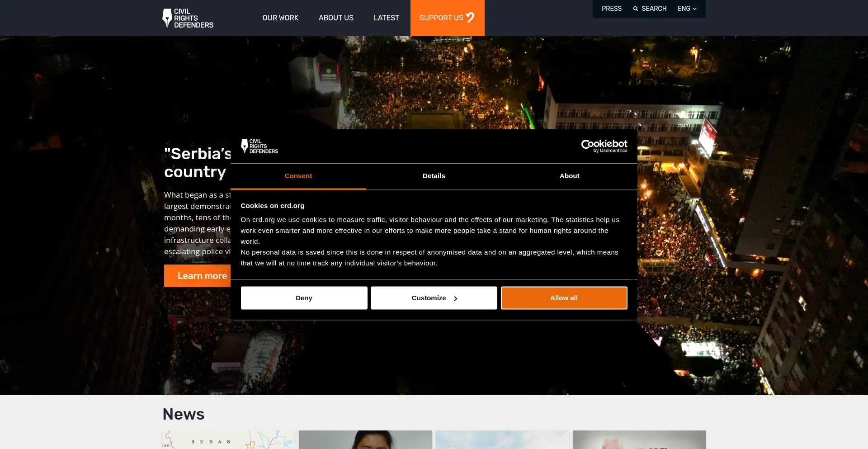Switch to the About tab

click(x=569, y=176)
